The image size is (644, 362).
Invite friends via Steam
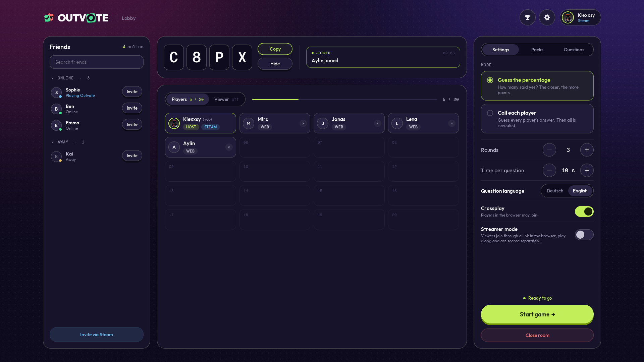tap(97, 335)
